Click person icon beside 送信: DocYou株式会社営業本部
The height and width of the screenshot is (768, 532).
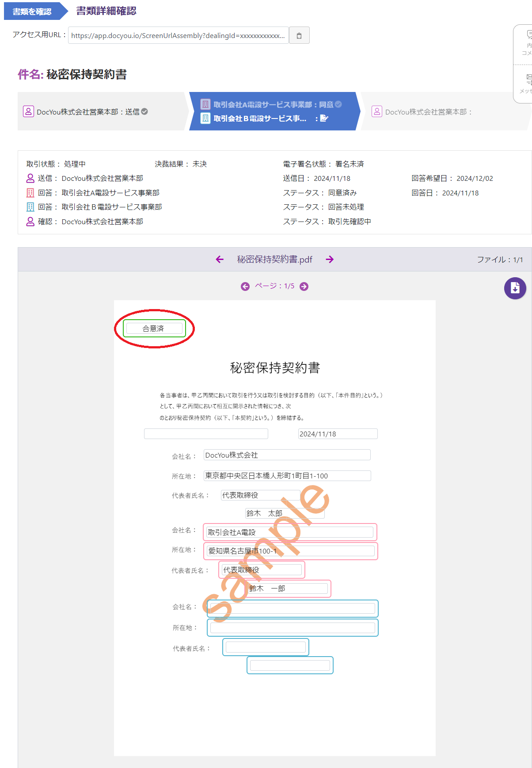(30, 178)
